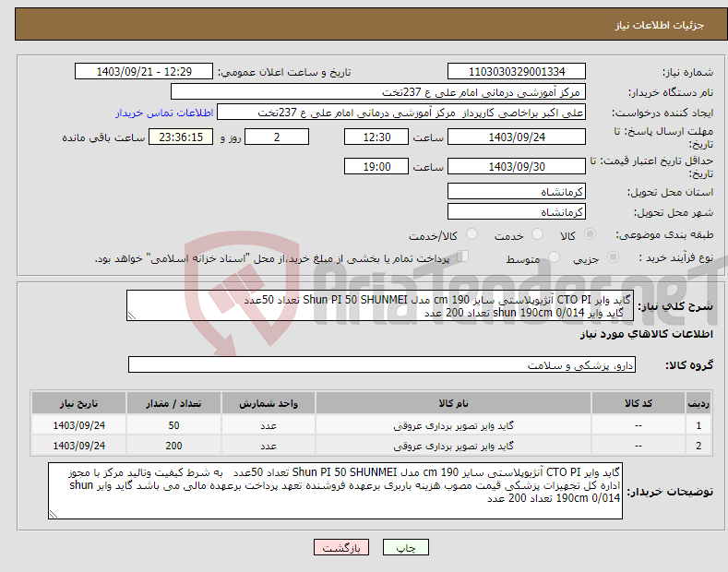Click the need number field 1103030329001334

tap(517, 72)
